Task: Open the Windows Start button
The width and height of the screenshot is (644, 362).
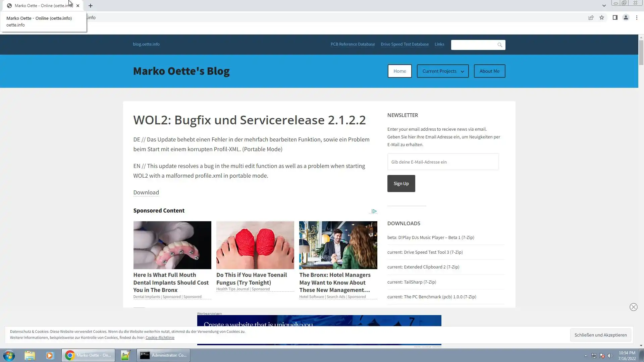Action: pyautogui.click(x=9, y=355)
